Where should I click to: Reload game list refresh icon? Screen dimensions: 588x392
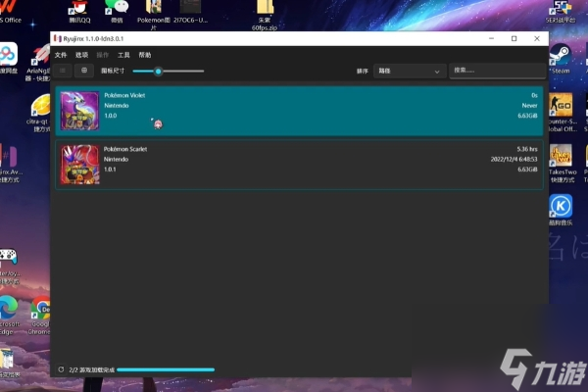61,369
